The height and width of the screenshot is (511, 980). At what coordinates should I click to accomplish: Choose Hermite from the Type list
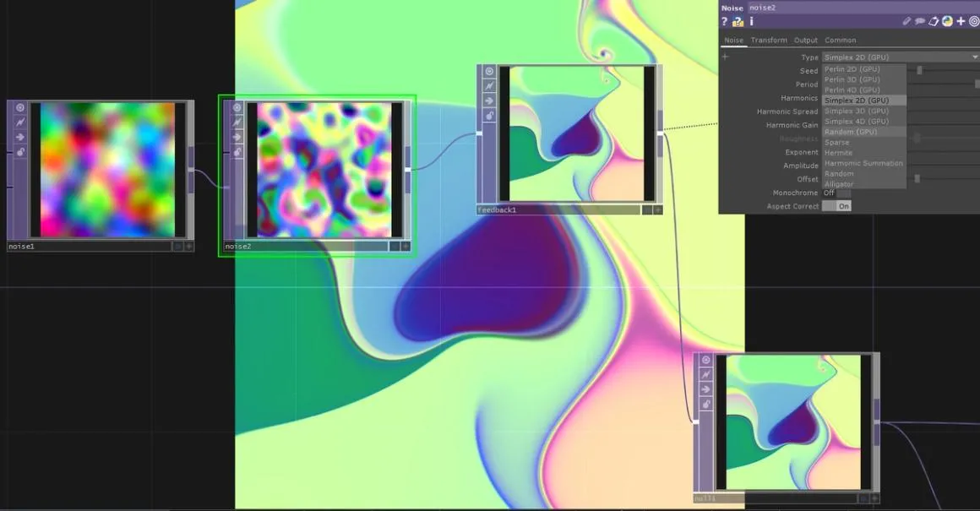863,152
